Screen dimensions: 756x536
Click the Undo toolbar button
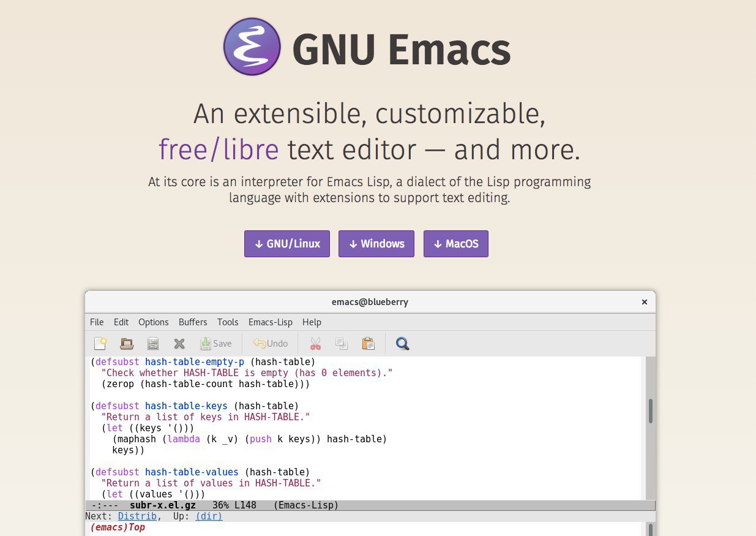tap(270, 344)
